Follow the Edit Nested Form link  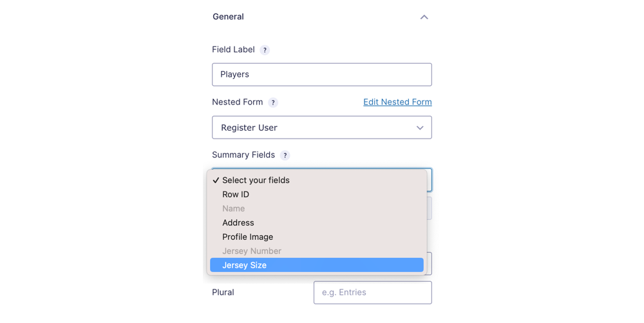[x=397, y=102]
